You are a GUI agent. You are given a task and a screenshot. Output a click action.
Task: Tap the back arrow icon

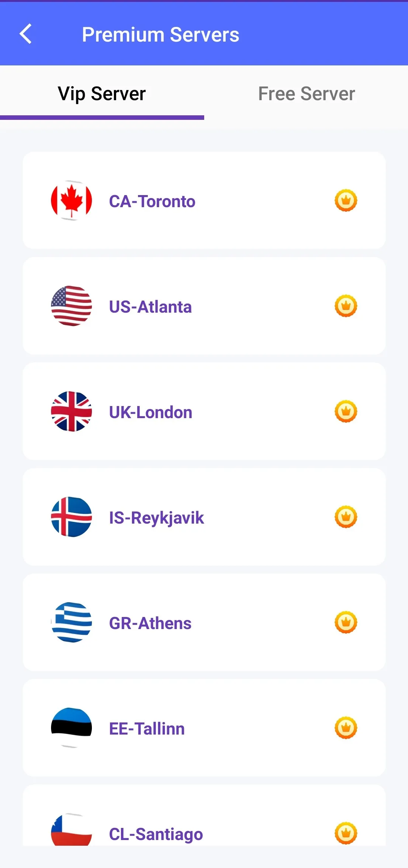pyautogui.click(x=25, y=34)
